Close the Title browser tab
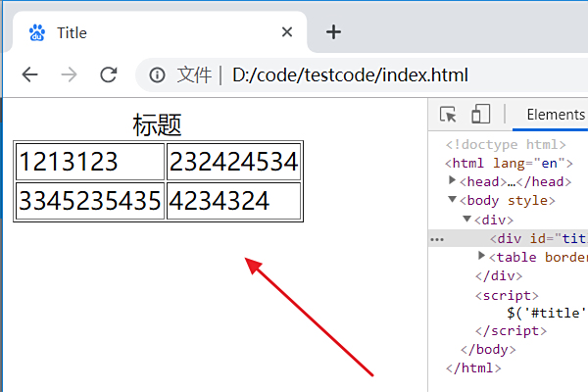The width and height of the screenshot is (588, 392). [x=287, y=32]
